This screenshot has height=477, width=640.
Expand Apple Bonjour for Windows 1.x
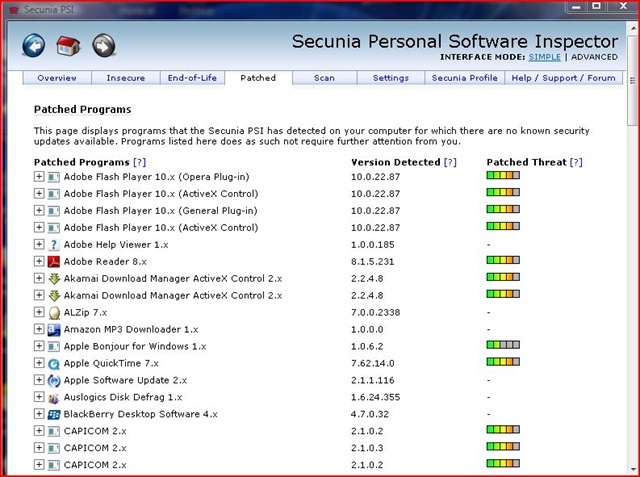point(39,346)
